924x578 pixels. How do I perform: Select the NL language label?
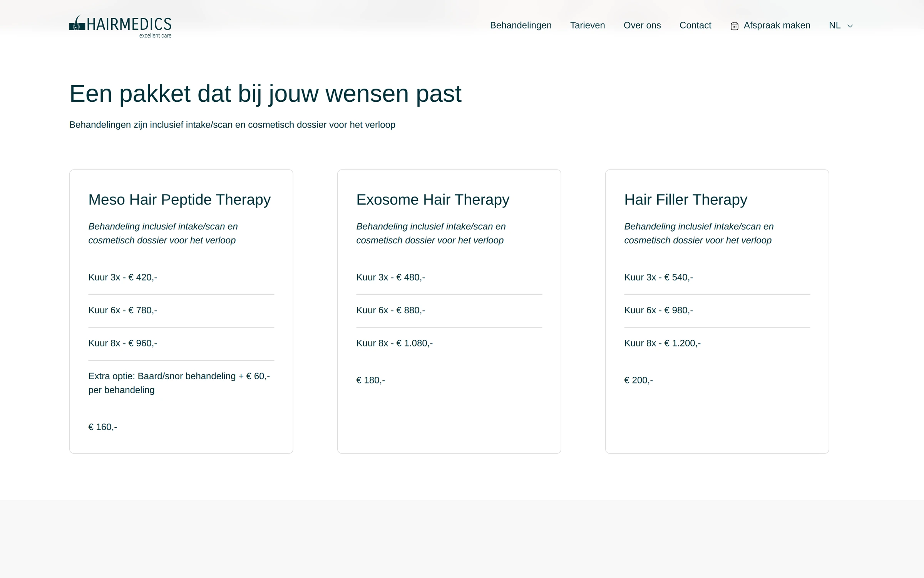(834, 25)
